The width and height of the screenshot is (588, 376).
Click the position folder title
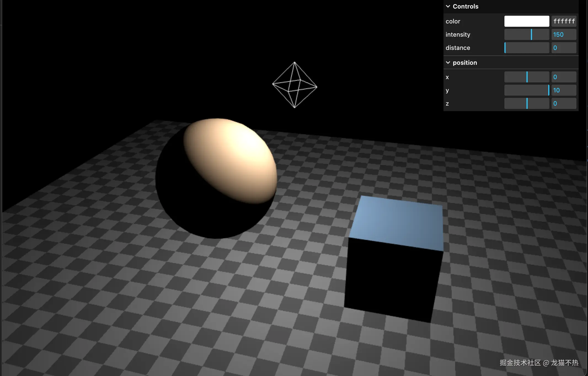tap(465, 63)
